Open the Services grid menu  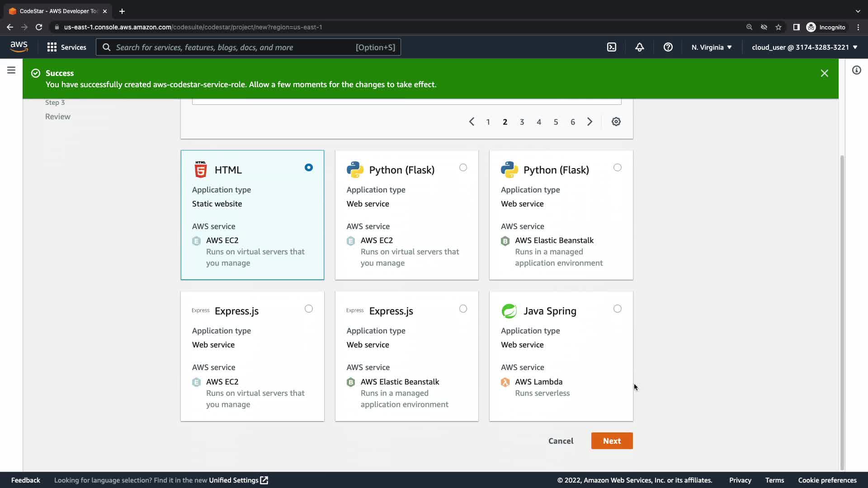click(x=66, y=47)
